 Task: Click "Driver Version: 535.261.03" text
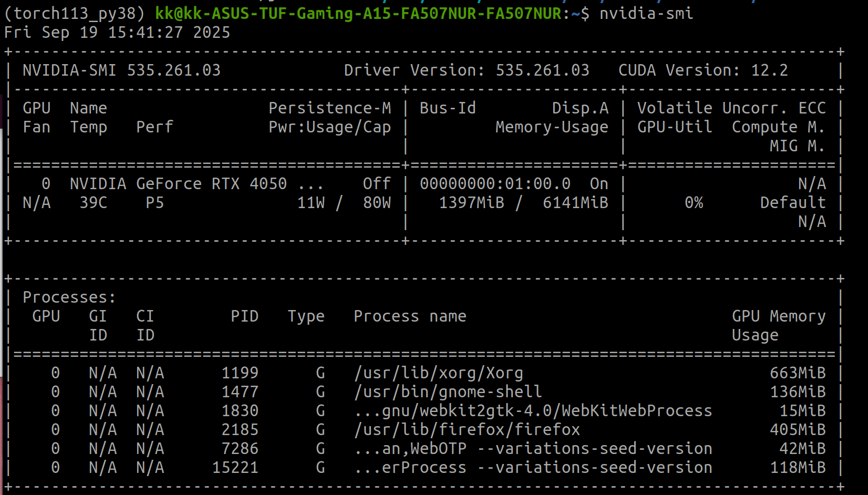467,70
